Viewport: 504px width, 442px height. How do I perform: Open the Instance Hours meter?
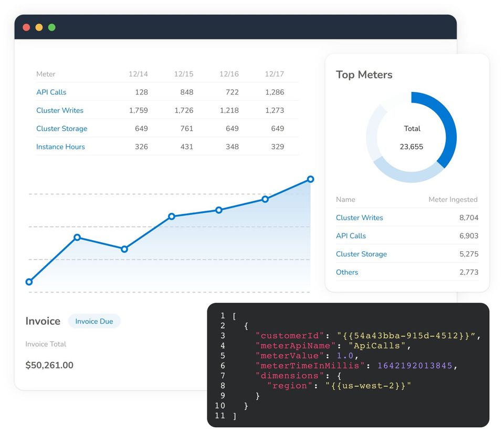coord(60,147)
